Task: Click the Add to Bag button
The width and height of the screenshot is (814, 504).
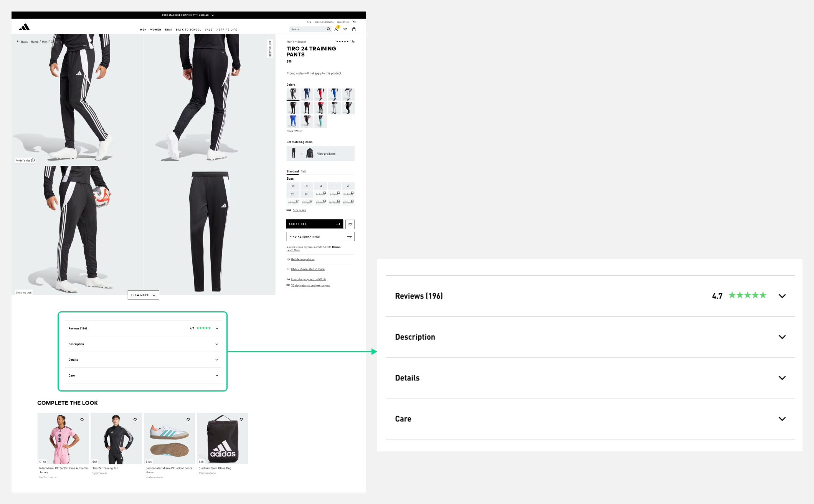Action: click(x=314, y=224)
